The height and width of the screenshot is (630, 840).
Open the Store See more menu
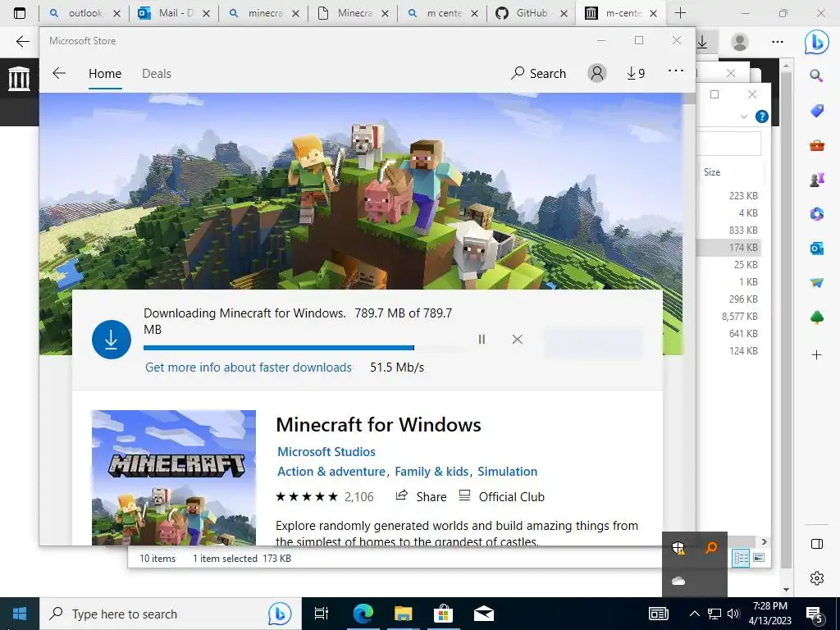click(x=676, y=71)
